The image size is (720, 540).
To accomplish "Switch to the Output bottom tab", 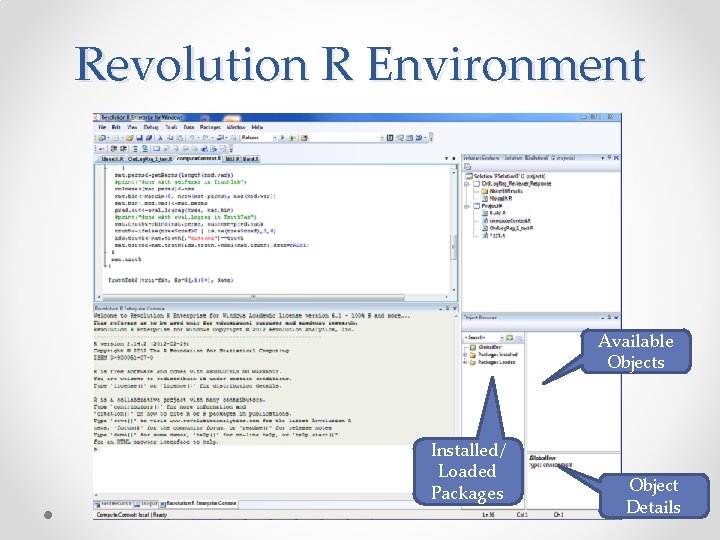I will point(146,503).
